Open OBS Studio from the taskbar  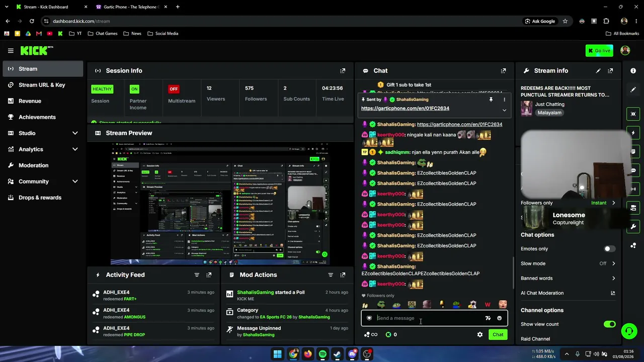pos(367,354)
